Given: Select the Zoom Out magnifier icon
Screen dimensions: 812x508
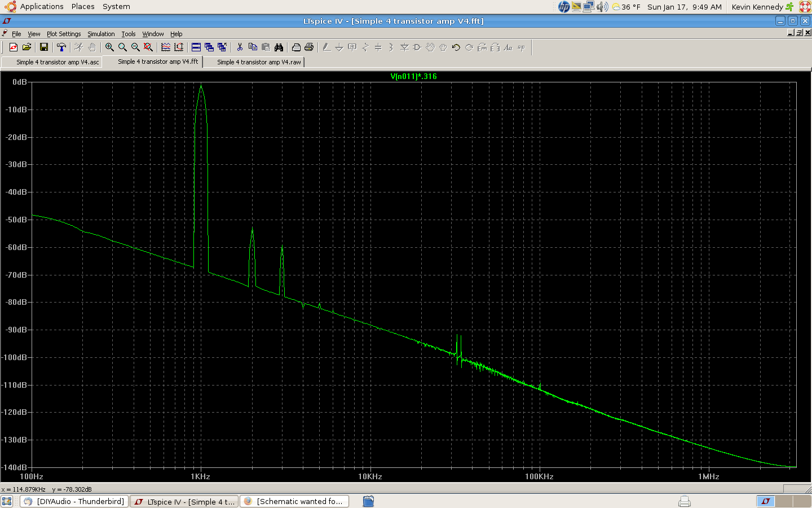Looking at the screenshot, I should pos(135,47).
